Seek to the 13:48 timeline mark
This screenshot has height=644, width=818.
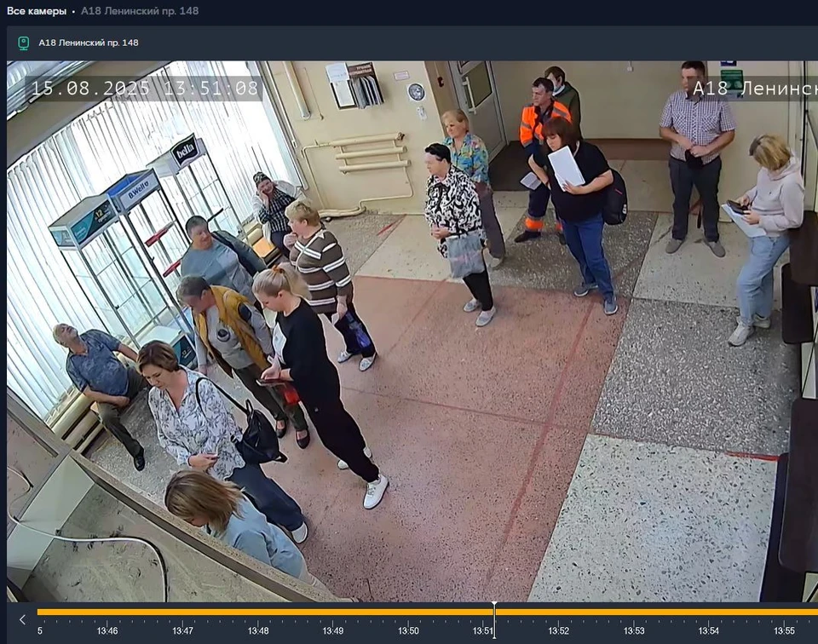pyautogui.click(x=258, y=631)
